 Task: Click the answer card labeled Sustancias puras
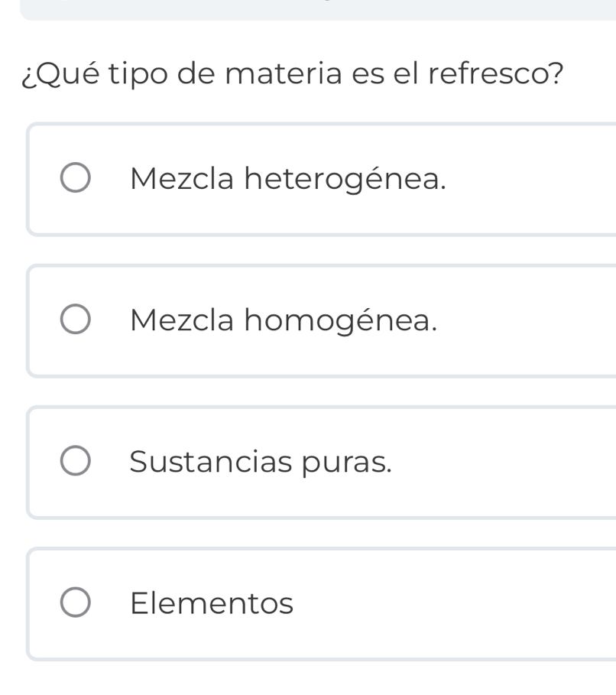tap(306, 463)
